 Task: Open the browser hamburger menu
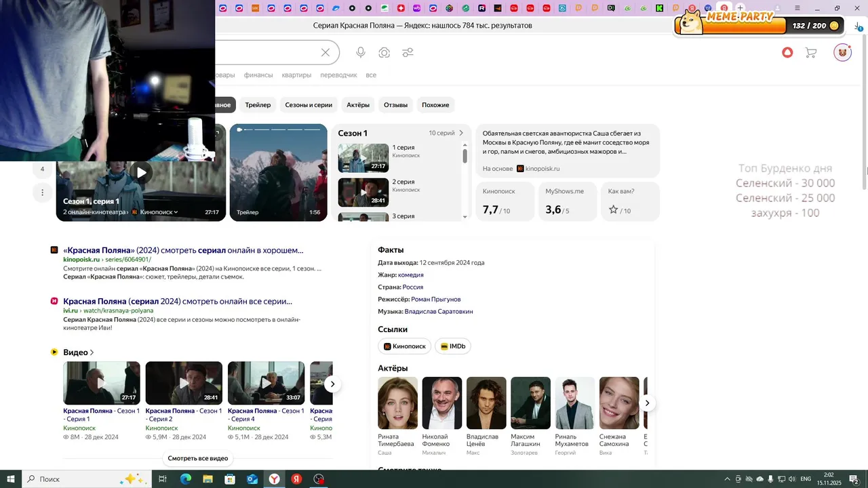(x=797, y=8)
